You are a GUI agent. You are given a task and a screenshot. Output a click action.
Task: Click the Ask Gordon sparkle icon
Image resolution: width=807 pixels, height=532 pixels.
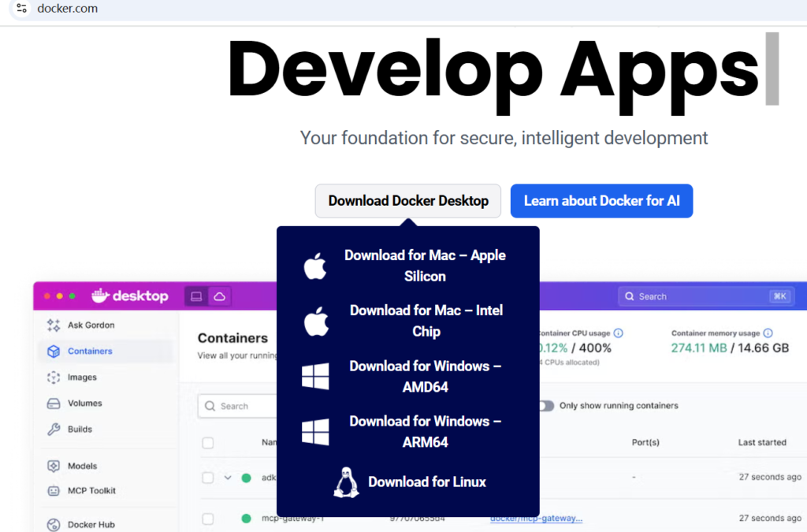point(54,326)
